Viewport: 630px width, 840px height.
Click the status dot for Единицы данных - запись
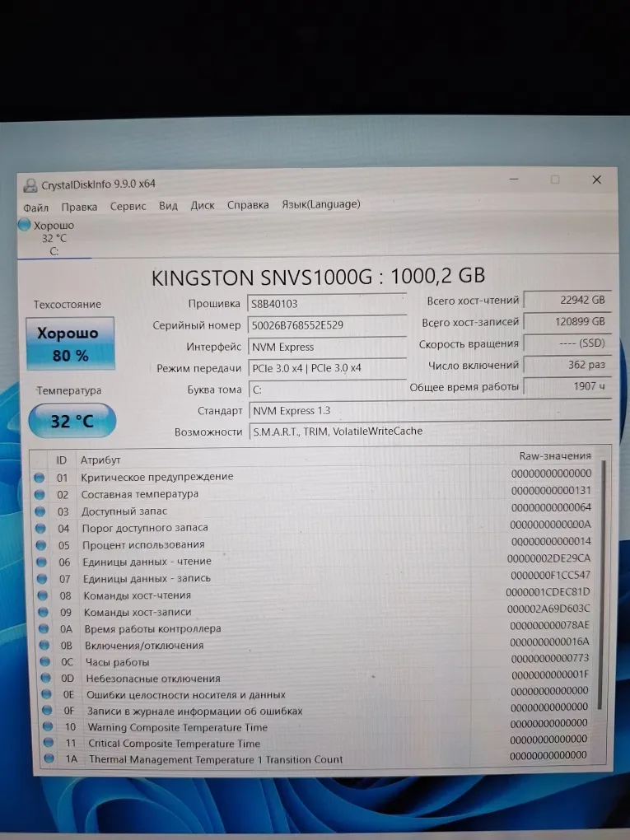(x=42, y=579)
